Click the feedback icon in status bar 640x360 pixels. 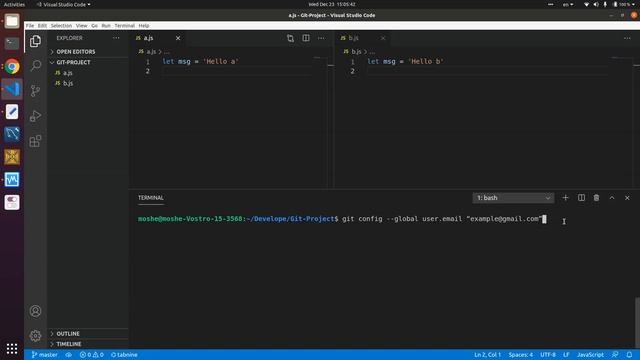pyautogui.click(x=615, y=355)
